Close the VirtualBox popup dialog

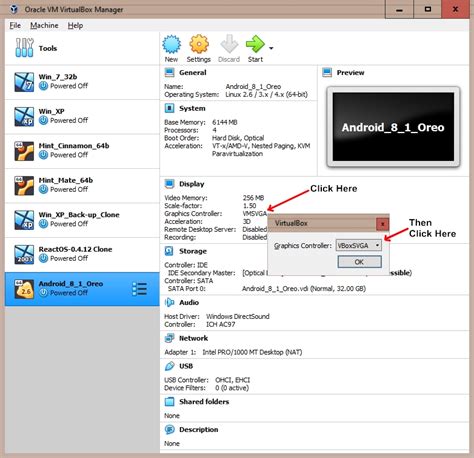pos(383,224)
